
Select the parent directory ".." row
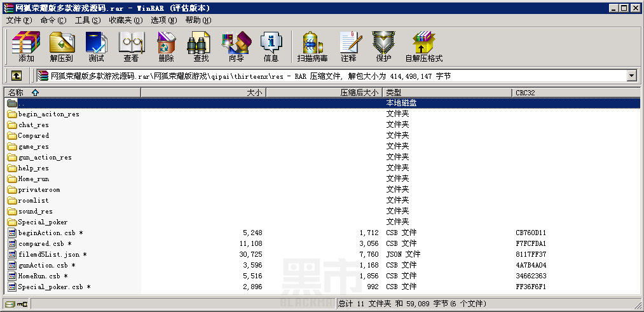322,103
